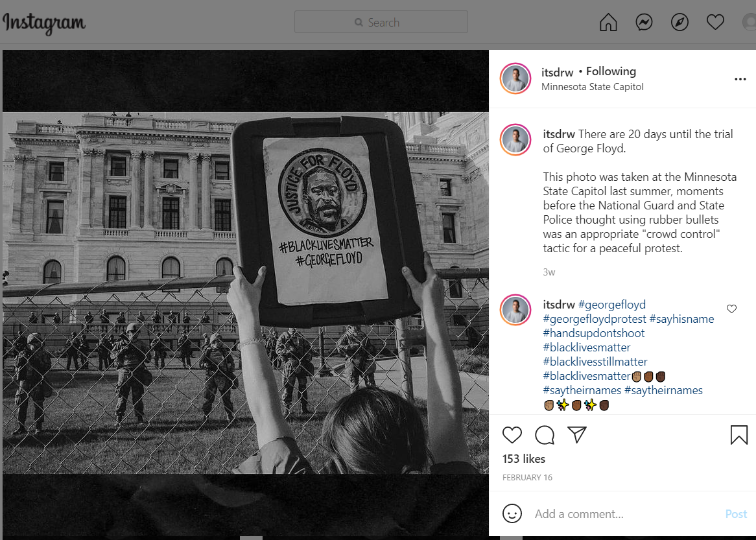This screenshot has height=540, width=756.
Task: Save post with bookmark icon
Action: tap(739, 435)
